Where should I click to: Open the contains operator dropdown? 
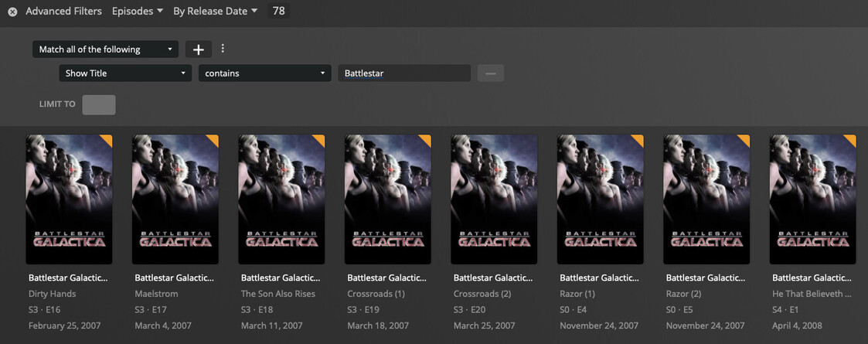click(264, 73)
